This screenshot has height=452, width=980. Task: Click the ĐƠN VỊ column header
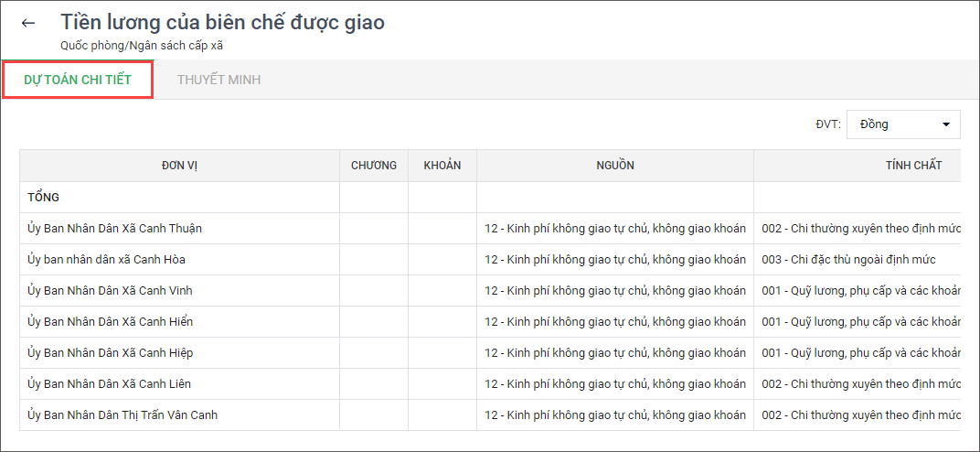[179, 166]
